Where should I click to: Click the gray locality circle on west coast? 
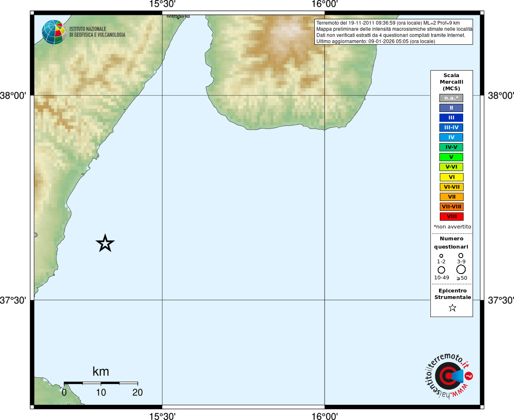pyautogui.click(x=35, y=235)
